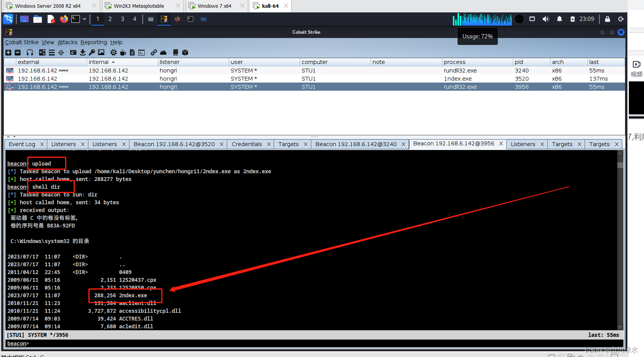
Task: Click the chain link icon to host a file
Action: (x=154, y=52)
